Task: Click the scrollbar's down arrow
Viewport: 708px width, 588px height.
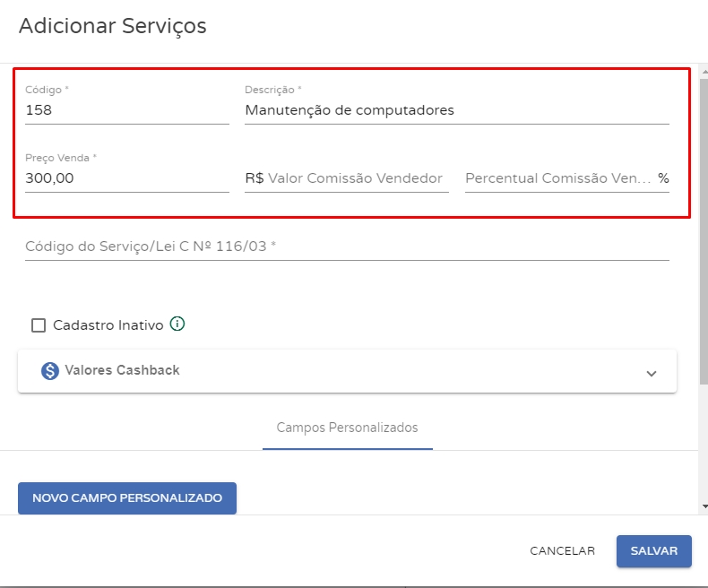Action: click(x=703, y=507)
